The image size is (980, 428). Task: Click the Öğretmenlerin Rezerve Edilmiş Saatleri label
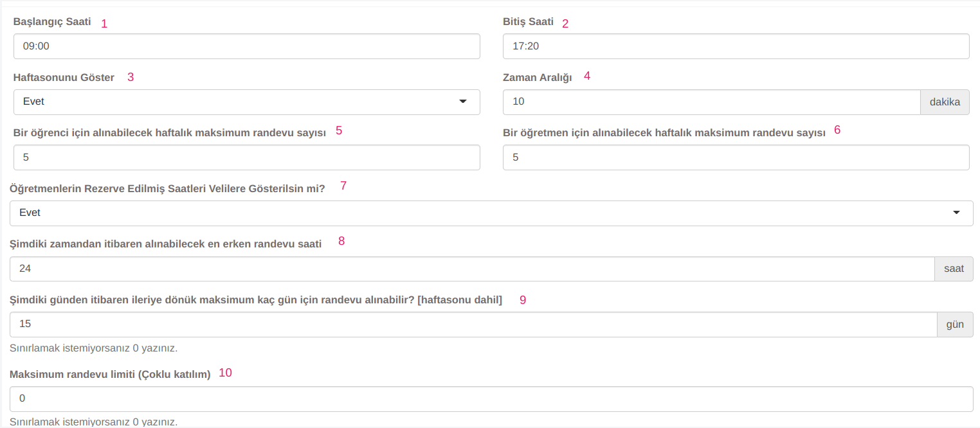pos(167,188)
